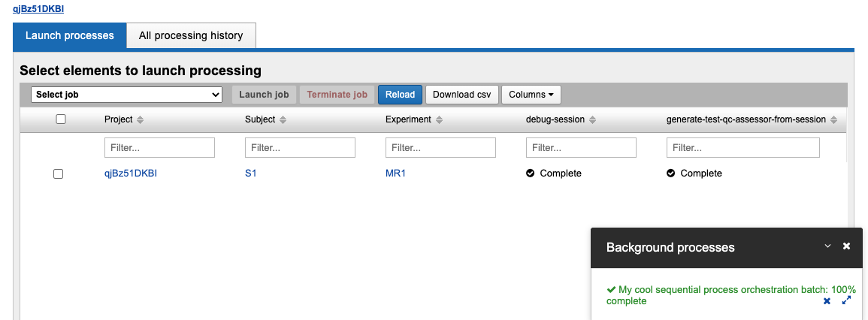Sort generate-test-qc-assessor-from-session column
The height and width of the screenshot is (320, 868).
(833, 120)
